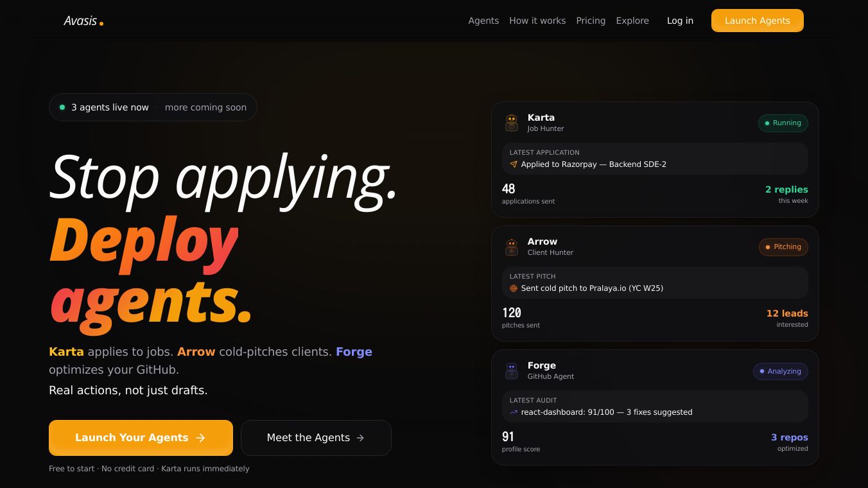Image resolution: width=868 pixels, height=488 pixels.
Task: Click the Avasis logo
Action: tap(83, 21)
